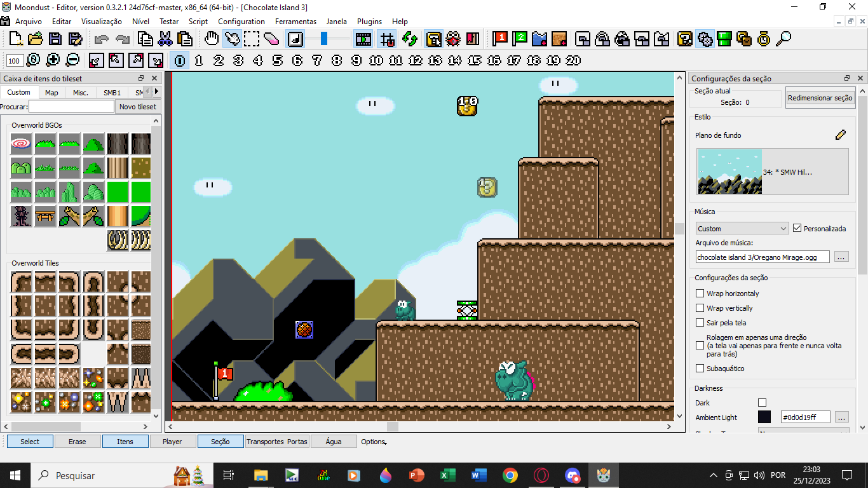
Task: Check the Sair pela tela option
Action: [x=700, y=323]
